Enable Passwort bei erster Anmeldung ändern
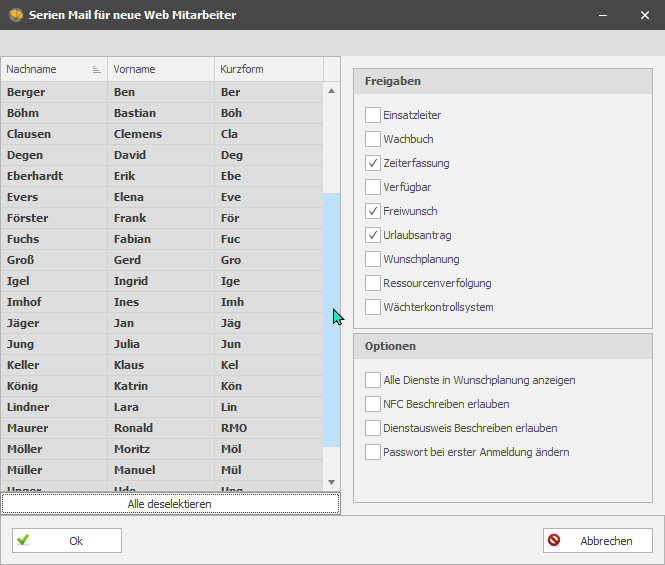Image resolution: width=665 pixels, height=565 pixels. (373, 452)
